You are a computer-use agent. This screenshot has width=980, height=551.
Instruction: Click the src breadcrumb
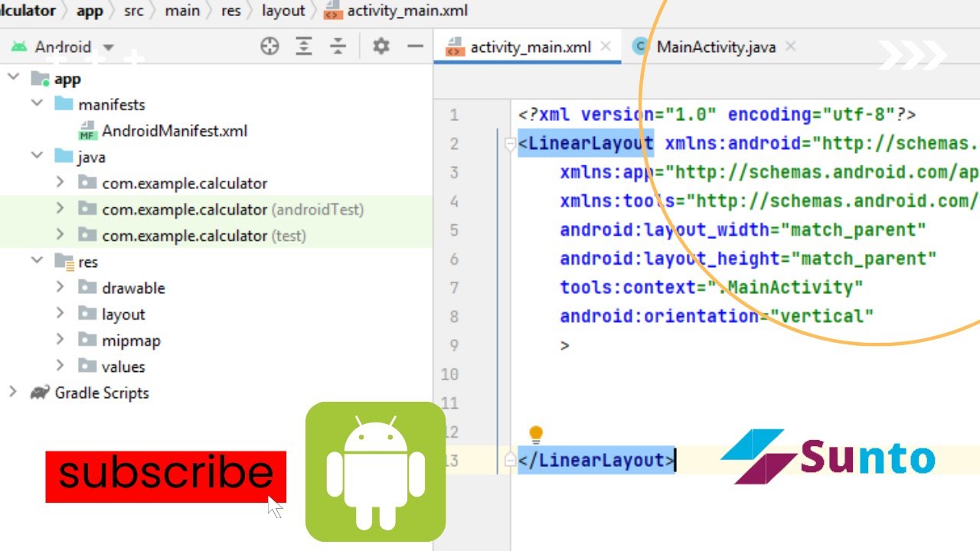[x=134, y=11]
